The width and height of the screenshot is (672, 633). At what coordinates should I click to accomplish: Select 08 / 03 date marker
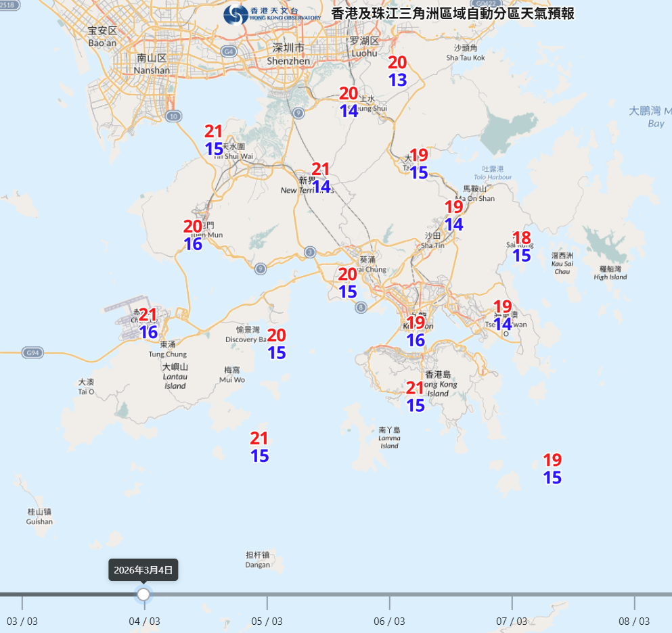(x=634, y=621)
